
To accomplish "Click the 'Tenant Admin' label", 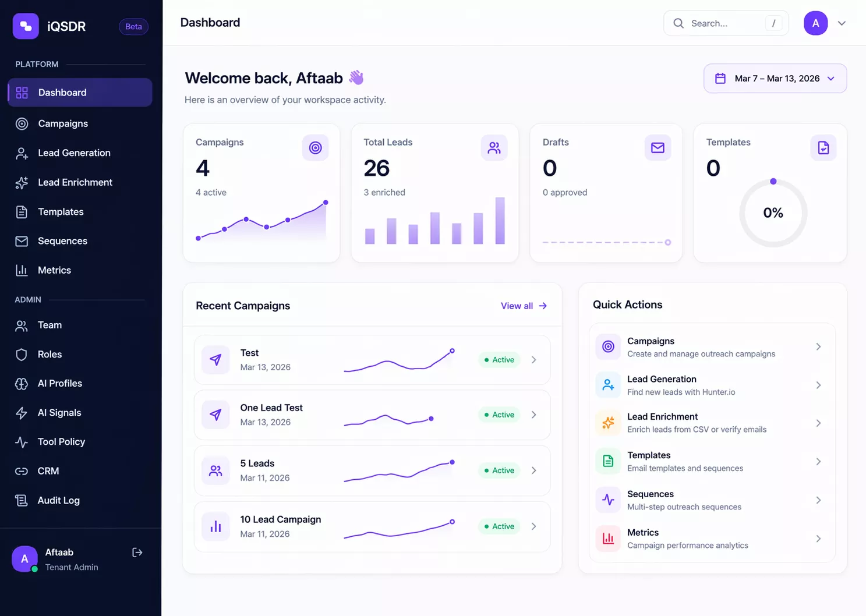I will pyautogui.click(x=72, y=567).
